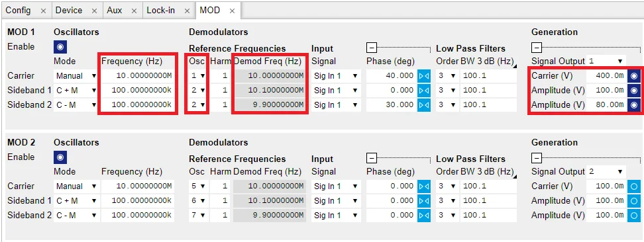Auto-adjust MOD 1 Sideband 2 phase icon
Image resolution: width=644 pixels, height=242 pixels.
tap(424, 105)
